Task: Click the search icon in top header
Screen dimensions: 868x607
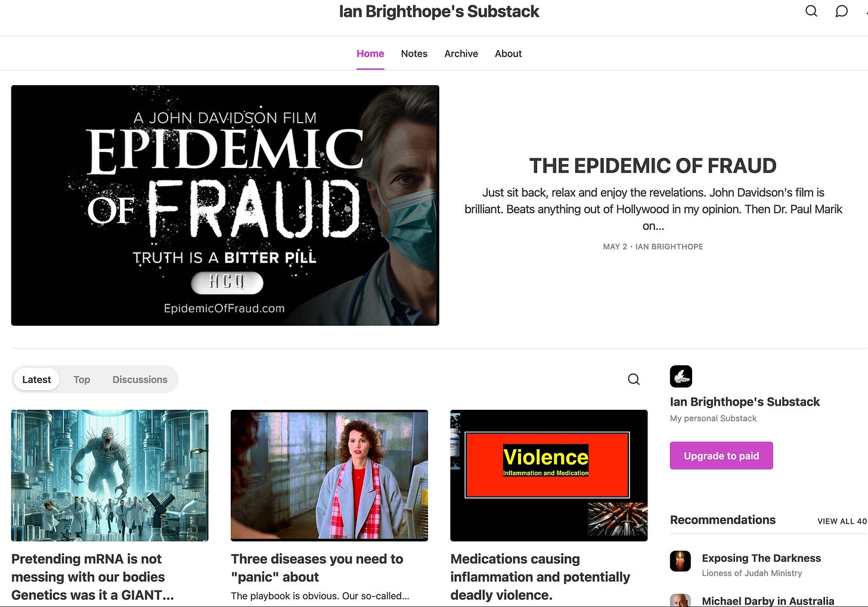Action: point(811,11)
